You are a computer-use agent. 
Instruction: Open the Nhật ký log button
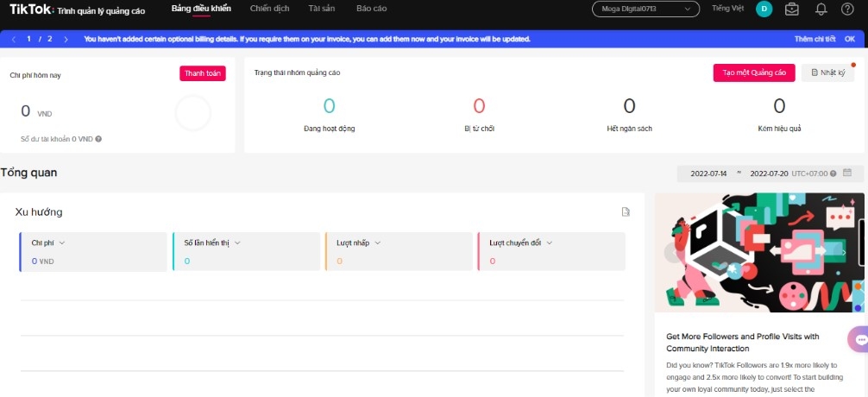827,72
